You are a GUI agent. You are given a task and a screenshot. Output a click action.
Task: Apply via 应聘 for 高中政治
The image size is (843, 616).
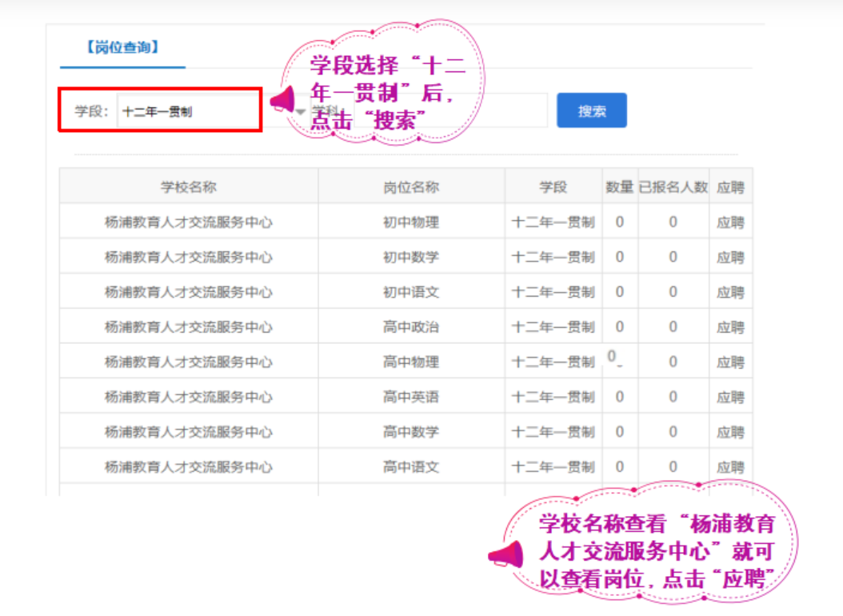(729, 327)
